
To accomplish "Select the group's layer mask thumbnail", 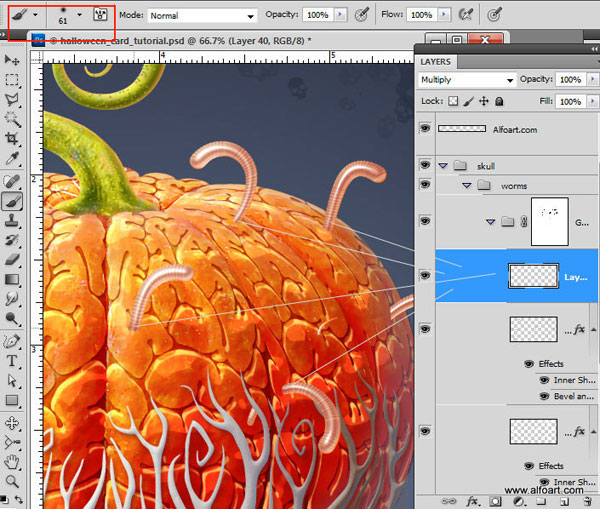I will 549,222.
